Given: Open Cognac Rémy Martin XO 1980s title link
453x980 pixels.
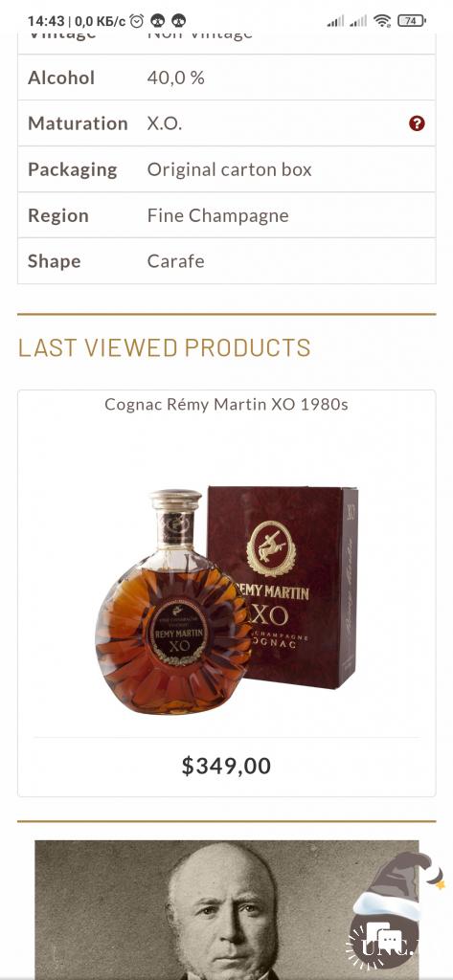Looking at the screenshot, I should coord(226,405).
